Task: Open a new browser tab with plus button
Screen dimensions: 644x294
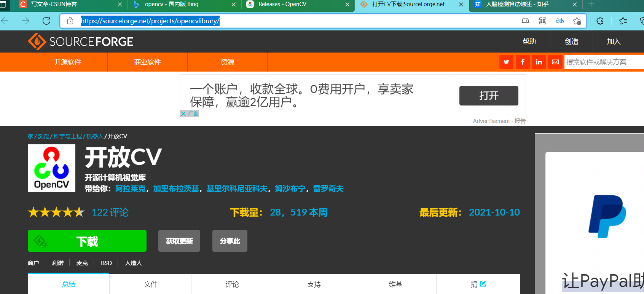Action: (591, 5)
